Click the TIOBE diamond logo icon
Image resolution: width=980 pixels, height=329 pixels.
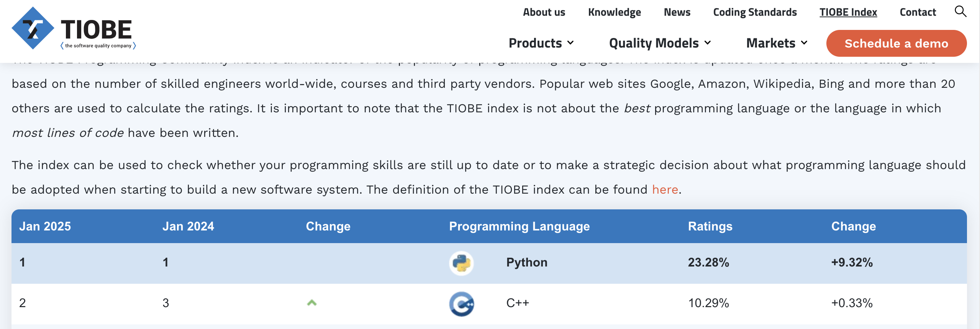(x=33, y=28)
